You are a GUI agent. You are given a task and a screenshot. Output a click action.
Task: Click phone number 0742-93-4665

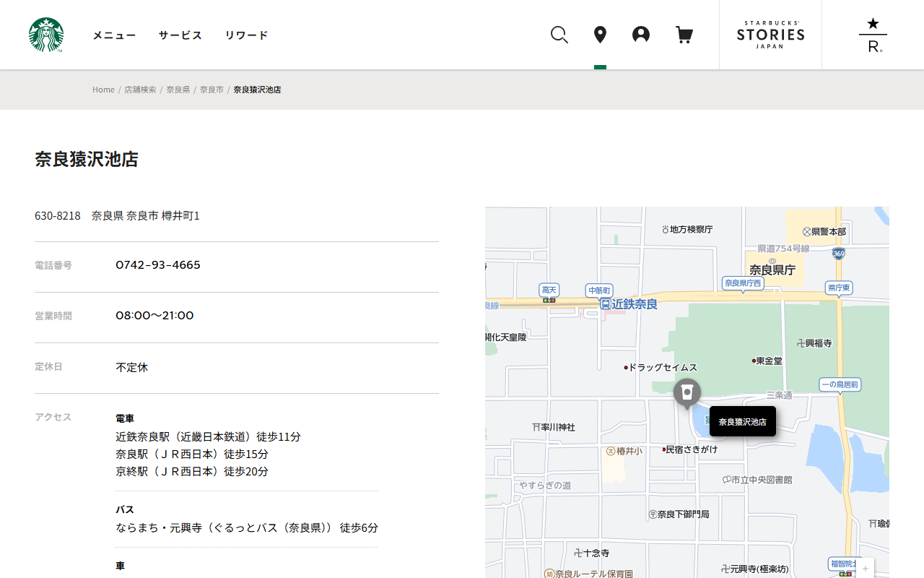point(158,265)
